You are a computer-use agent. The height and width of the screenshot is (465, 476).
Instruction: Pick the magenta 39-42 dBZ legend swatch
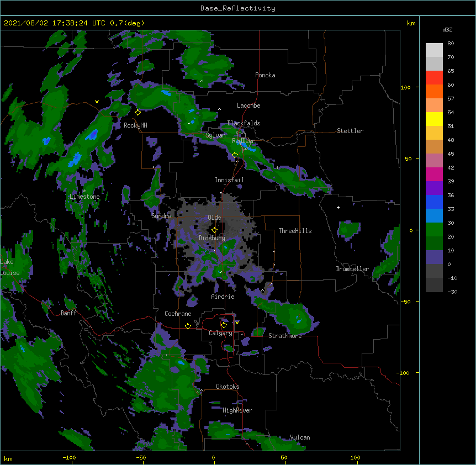click(434, 174)
